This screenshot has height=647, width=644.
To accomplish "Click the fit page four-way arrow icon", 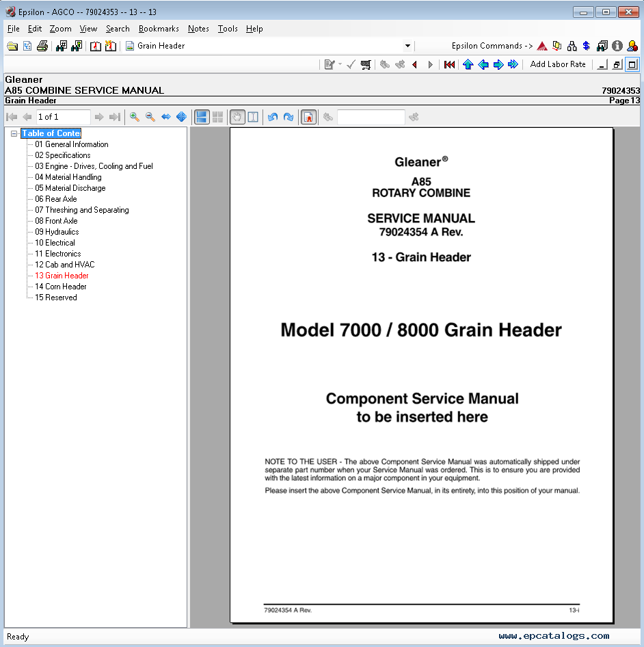I will point(182,117).
